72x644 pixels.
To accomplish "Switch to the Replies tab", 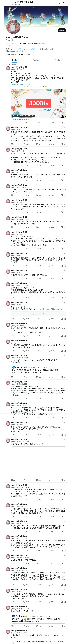I will [36, 60].
